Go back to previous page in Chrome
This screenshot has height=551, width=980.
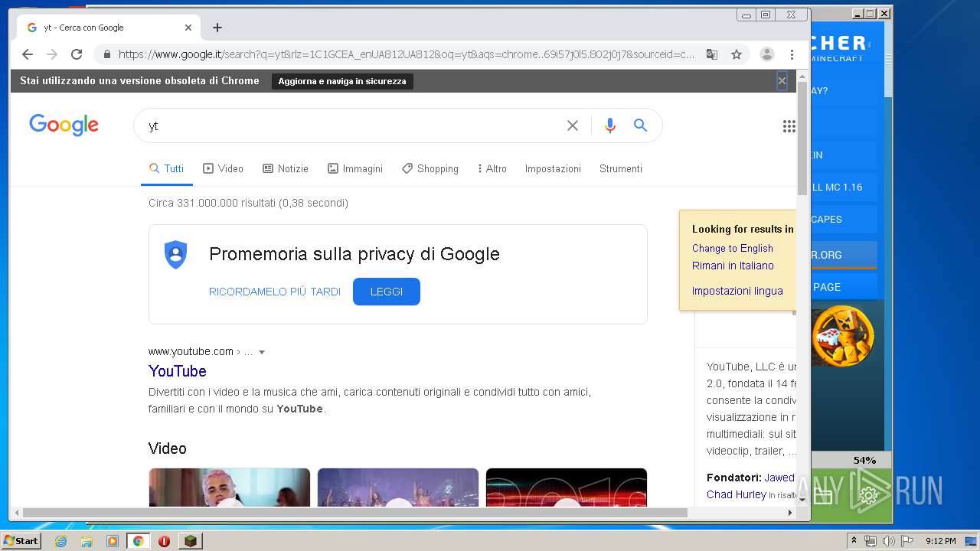[28, 54]
